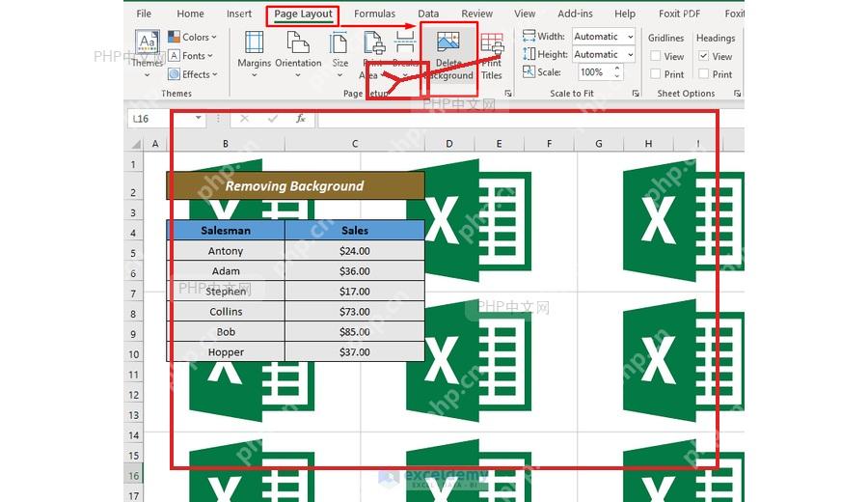Select row 16 header

coord(133,476)
